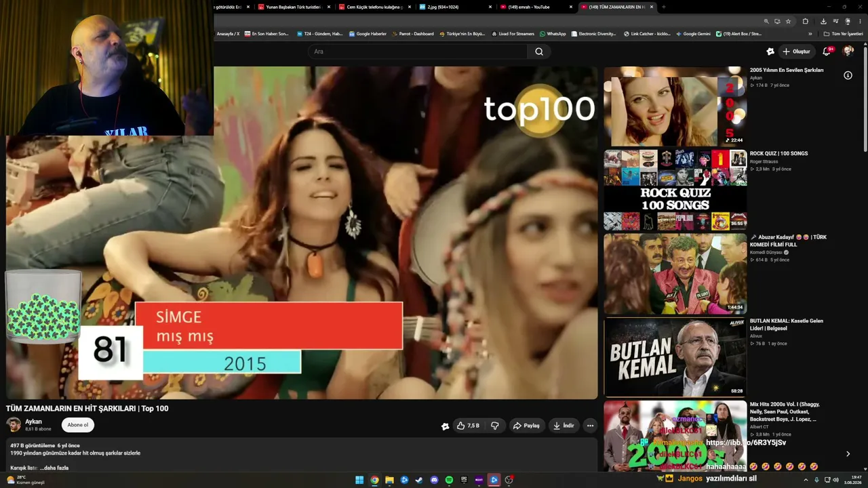Bookmark this page with the star icon
Viewport: 868px width, 488px height.
(x=788, y=21)
